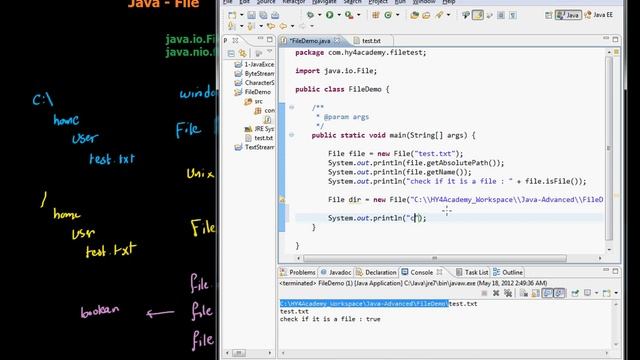Viewport: 640px width, 360px height.
Task: Click the Debug bug icon
Action: click(x=311, y=15)
